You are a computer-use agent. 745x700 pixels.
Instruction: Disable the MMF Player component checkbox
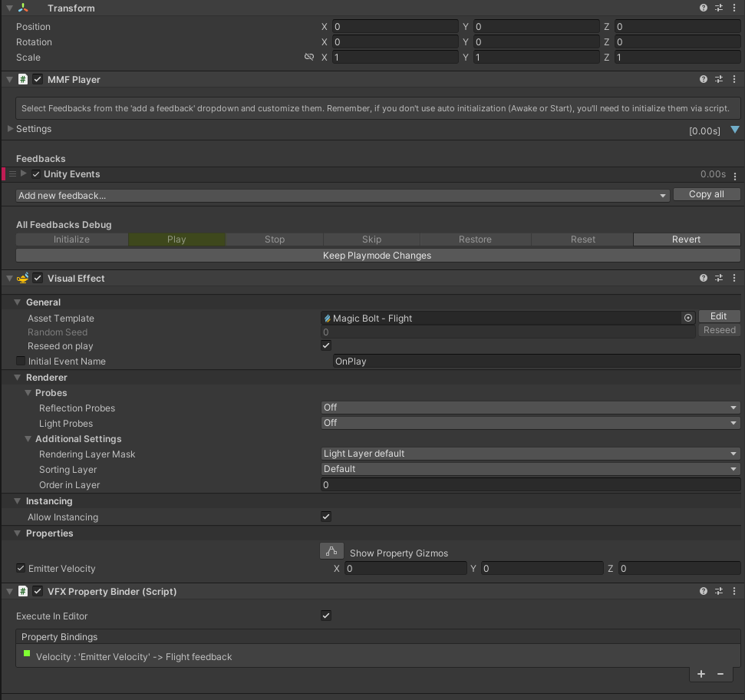tap(38, 79)
